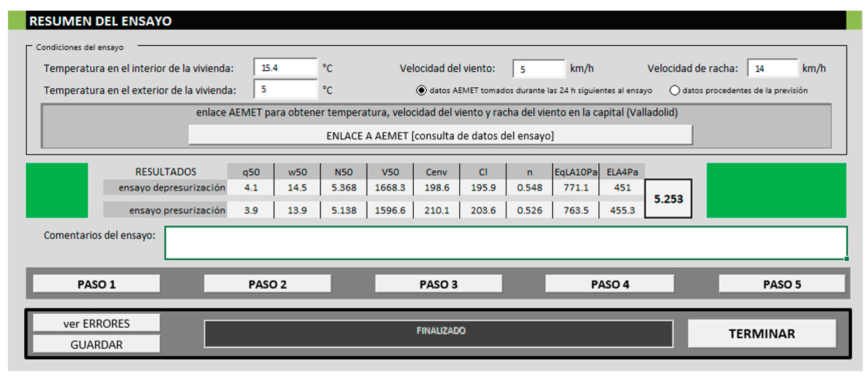The width and height of the screenshot is (868, 381).
Task: Click the FINALIZADO progress status bar
Action: point(438,334)
